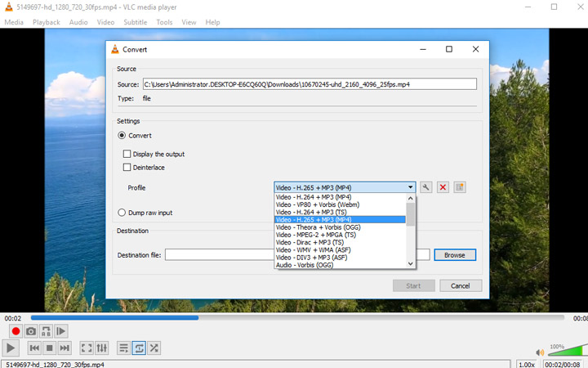Open the Video menu
The image size is (588, 368).
click(105, 22)
